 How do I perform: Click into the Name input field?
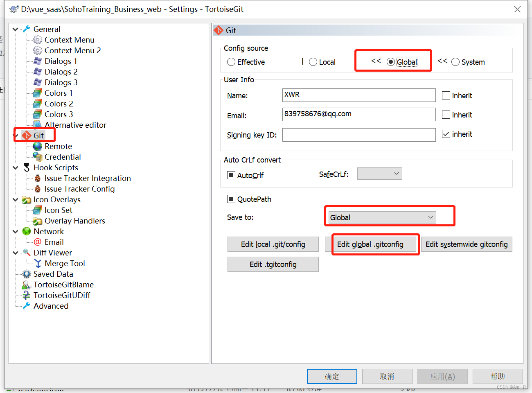[x=359, y=95]
